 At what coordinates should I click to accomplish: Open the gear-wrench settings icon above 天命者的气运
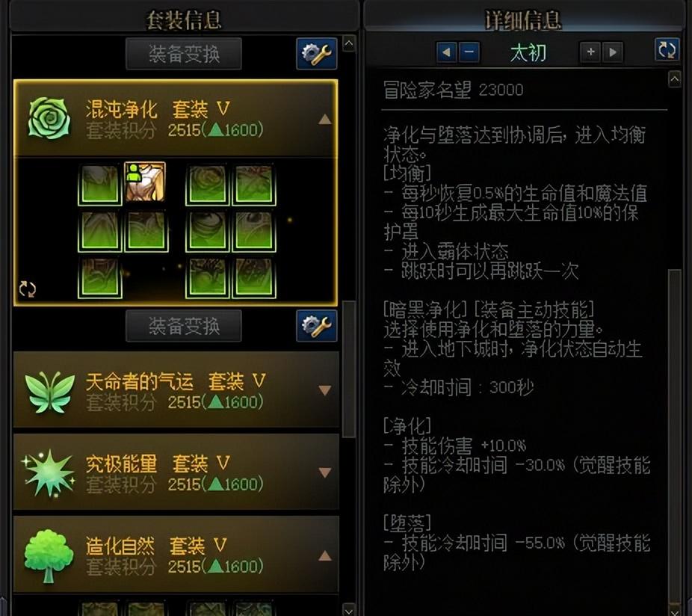pos(316,325)
